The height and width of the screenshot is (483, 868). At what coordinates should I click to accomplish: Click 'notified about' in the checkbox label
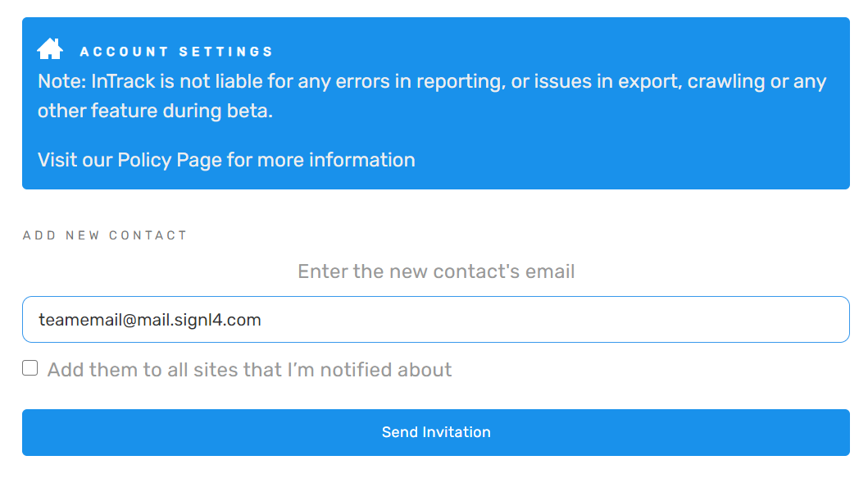coord(386,370)
